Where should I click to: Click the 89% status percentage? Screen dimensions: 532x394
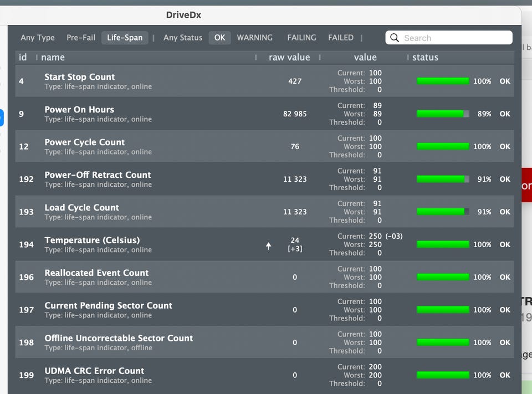pos(484,114)
